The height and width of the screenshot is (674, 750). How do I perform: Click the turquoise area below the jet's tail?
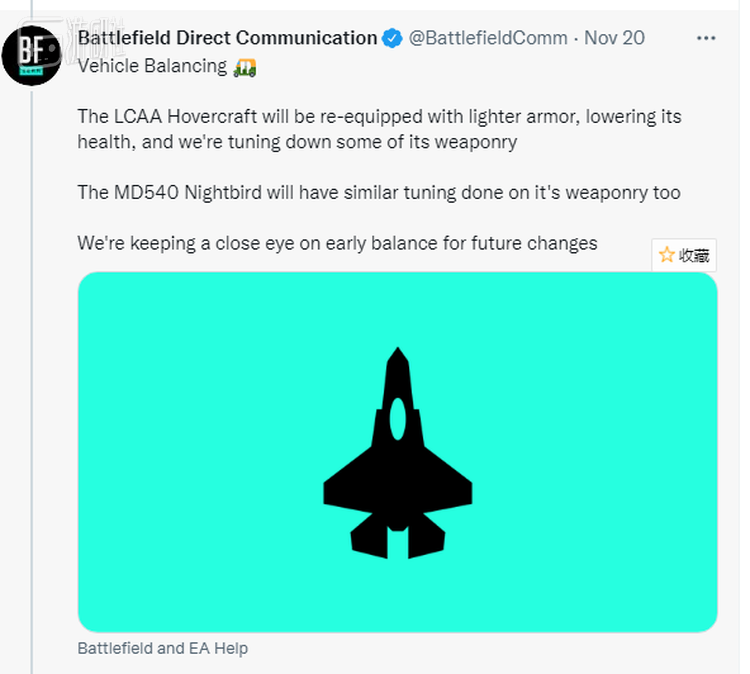[x=398, y=595]
